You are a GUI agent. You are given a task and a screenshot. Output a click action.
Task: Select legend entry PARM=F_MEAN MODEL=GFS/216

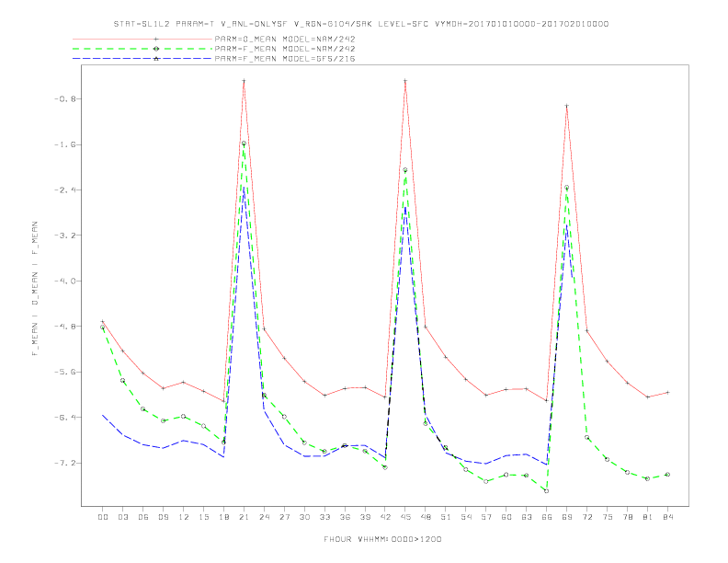(x=285, y=59)
